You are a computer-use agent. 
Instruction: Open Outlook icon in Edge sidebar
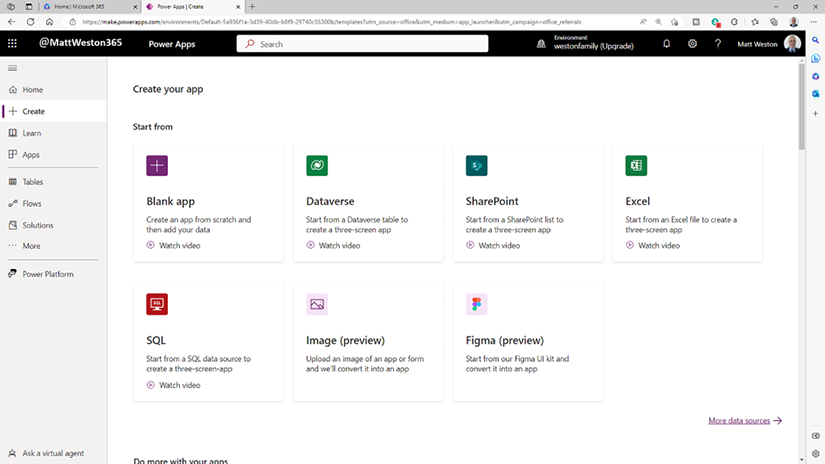coord(816,94)
